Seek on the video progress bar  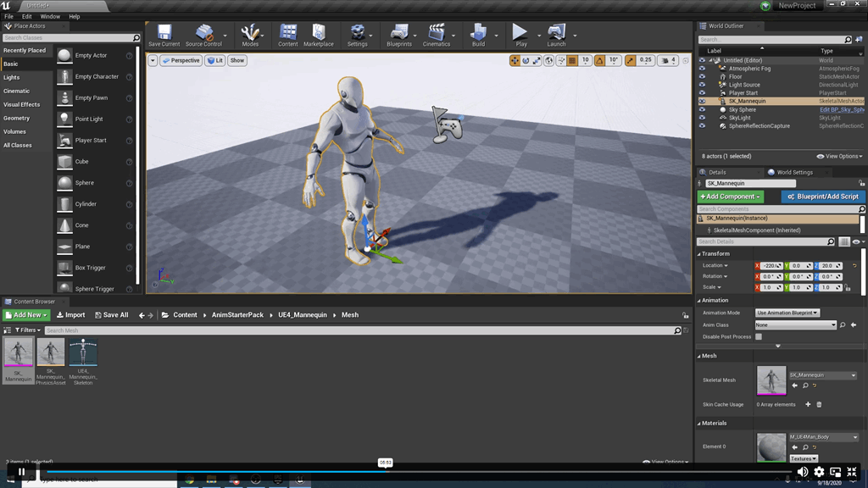click(x=418, y=471)
